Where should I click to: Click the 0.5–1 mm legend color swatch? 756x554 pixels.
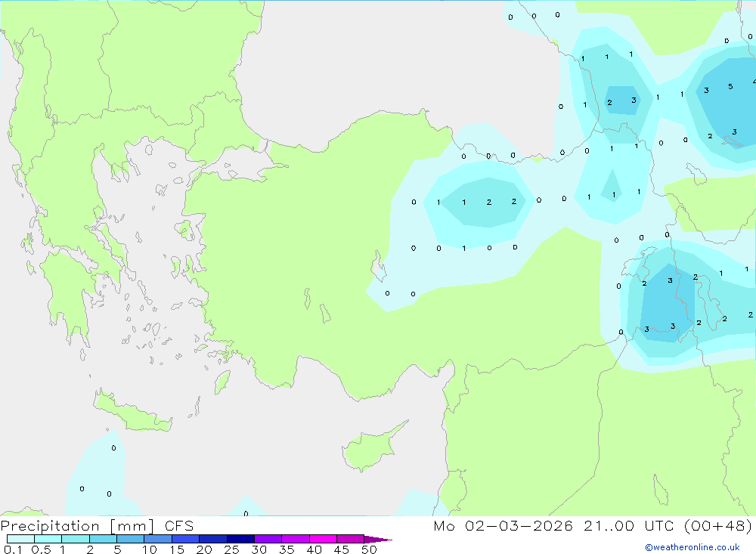[48, 539]
